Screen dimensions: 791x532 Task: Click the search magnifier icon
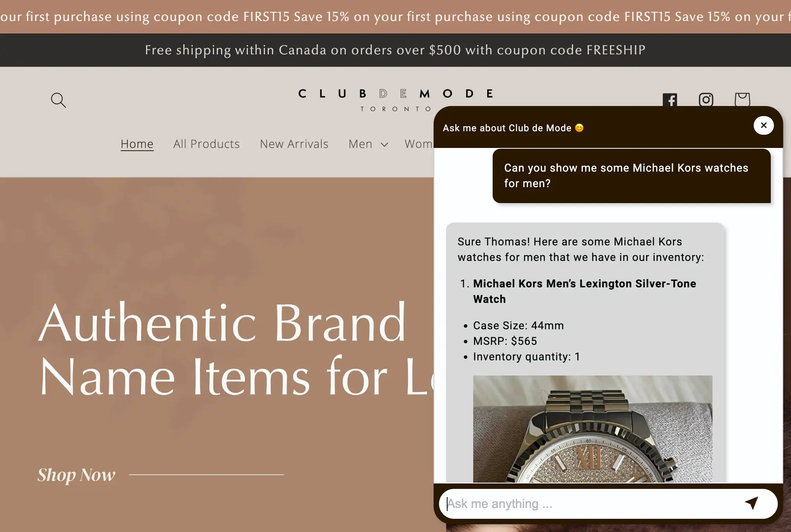[x=59, y=100]
